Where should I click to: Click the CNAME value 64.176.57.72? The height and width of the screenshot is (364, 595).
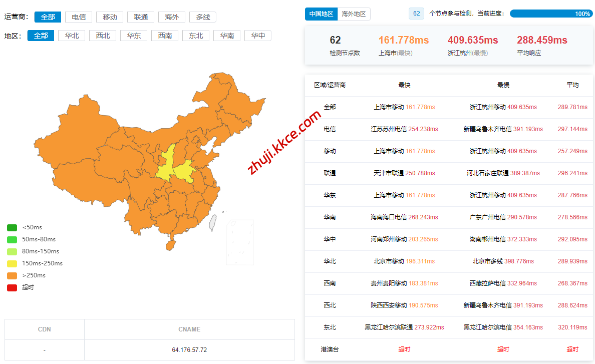click(189, 349)
